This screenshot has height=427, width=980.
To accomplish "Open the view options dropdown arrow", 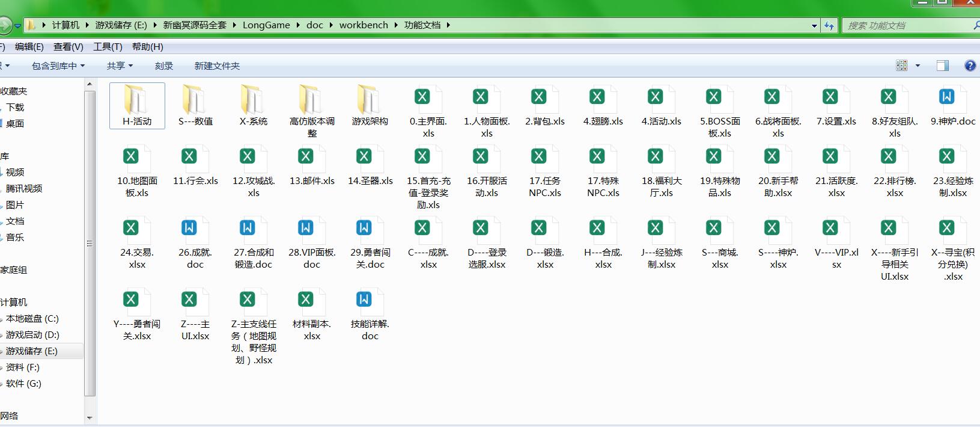I will point(918,66).
